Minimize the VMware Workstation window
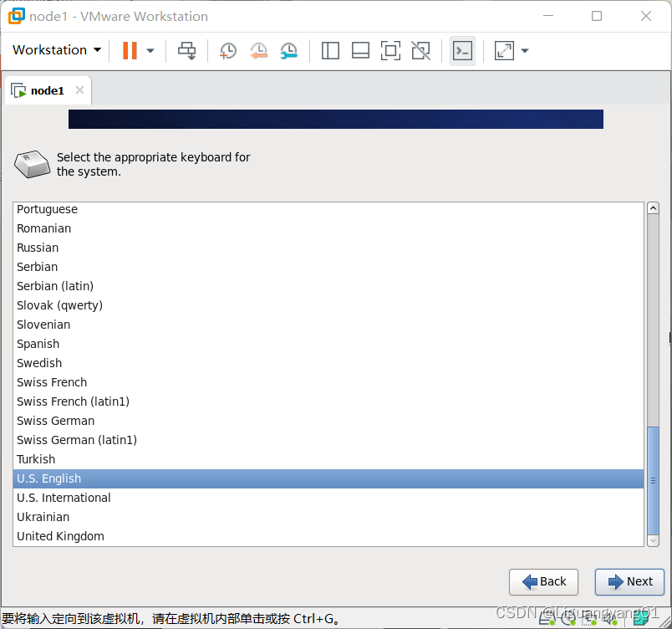This screenshot has height=629, width=672. tap(548, 16)
